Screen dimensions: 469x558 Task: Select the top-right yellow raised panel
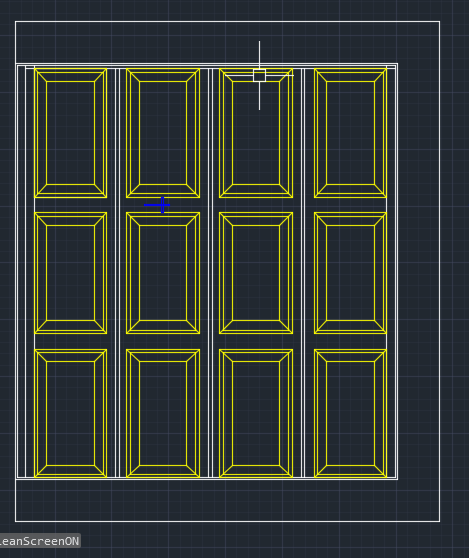(351, 133)
